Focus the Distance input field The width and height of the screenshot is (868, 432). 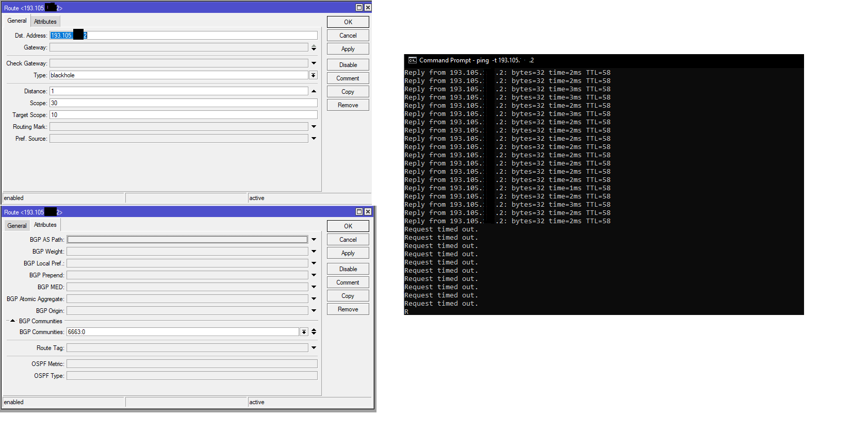click(179, 91)
